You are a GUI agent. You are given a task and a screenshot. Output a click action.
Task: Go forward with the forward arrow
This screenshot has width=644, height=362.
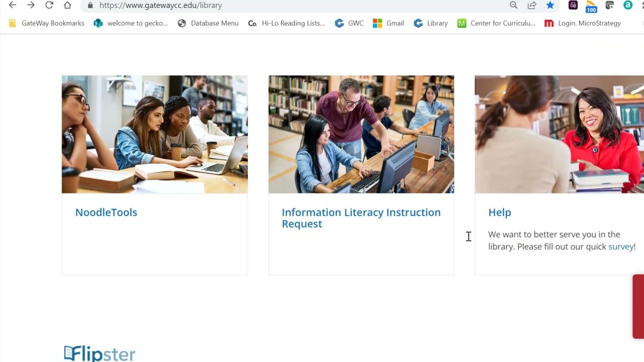(31, 5)
